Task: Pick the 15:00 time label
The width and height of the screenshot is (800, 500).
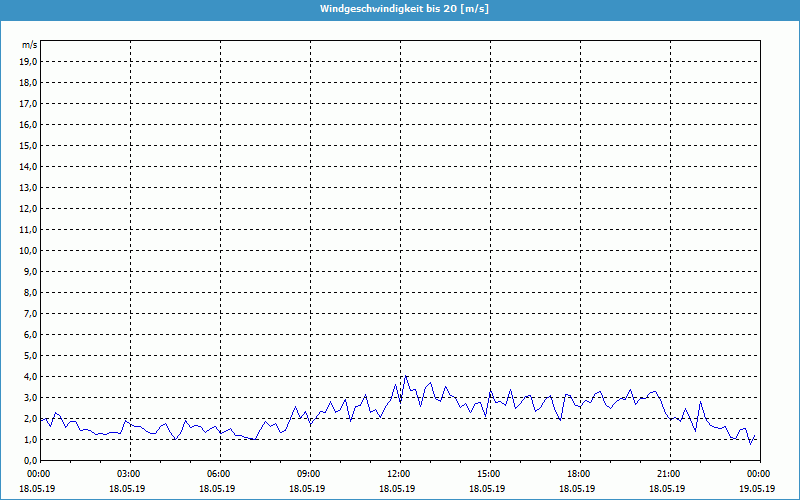Action: pos(488,474)
